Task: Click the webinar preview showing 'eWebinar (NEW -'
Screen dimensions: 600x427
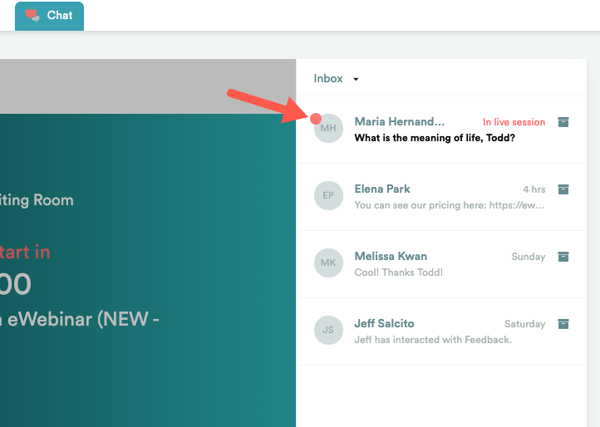Action: pos(148,270)
